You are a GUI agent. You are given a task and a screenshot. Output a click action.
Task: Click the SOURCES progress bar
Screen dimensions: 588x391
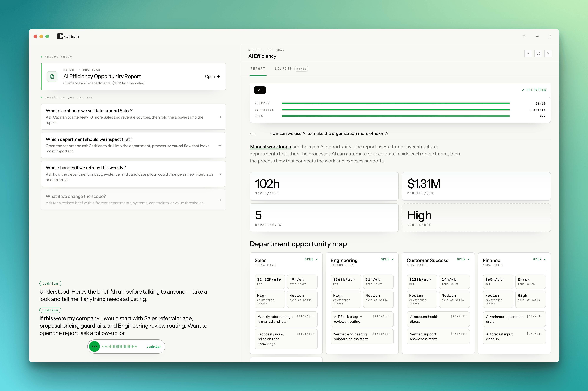(x=395, y=103)
